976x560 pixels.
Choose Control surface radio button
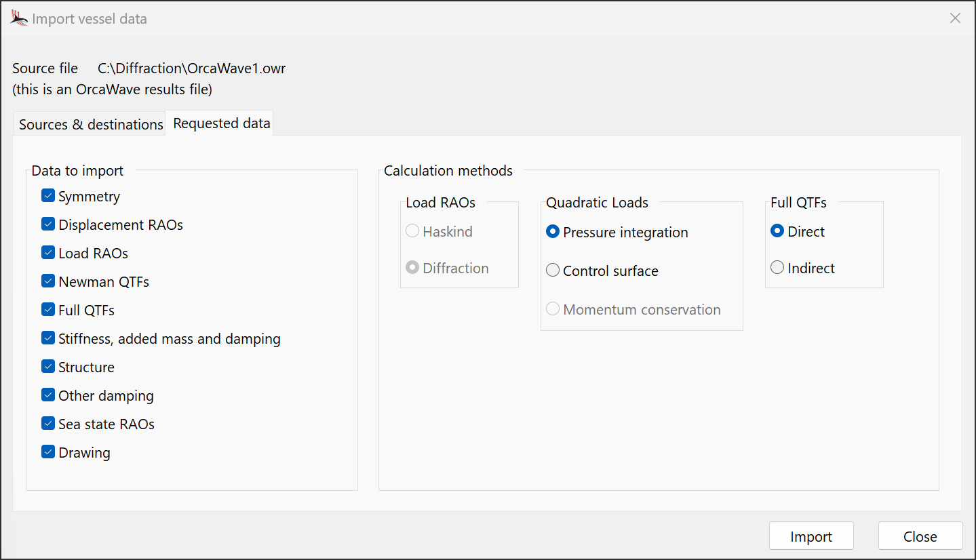pos(553,271)
